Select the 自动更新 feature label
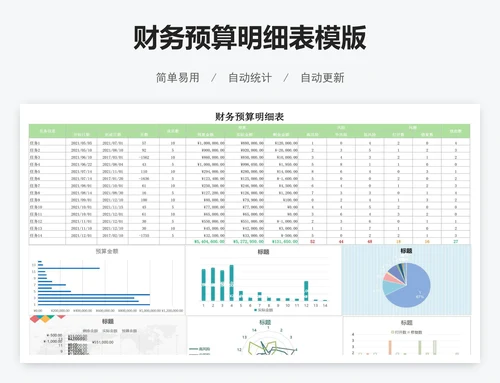The image size is (500, 383). click(322, 78)
